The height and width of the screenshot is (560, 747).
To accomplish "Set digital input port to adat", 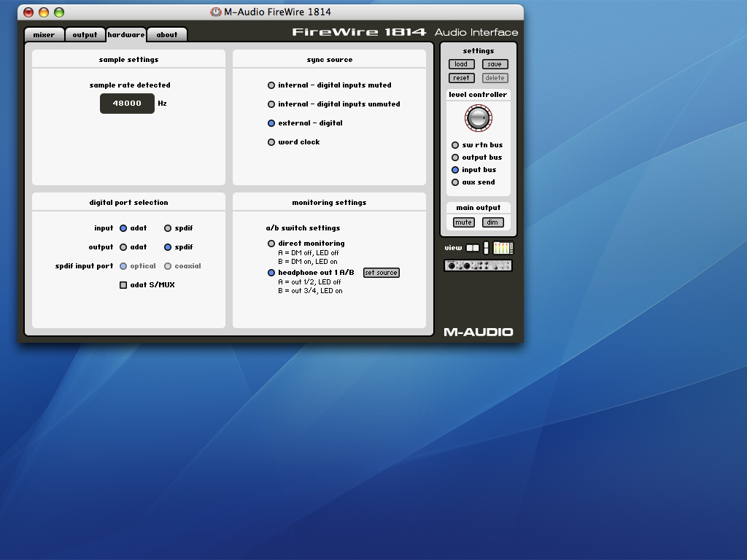I will pyautogui.click(x=123, y=228).
